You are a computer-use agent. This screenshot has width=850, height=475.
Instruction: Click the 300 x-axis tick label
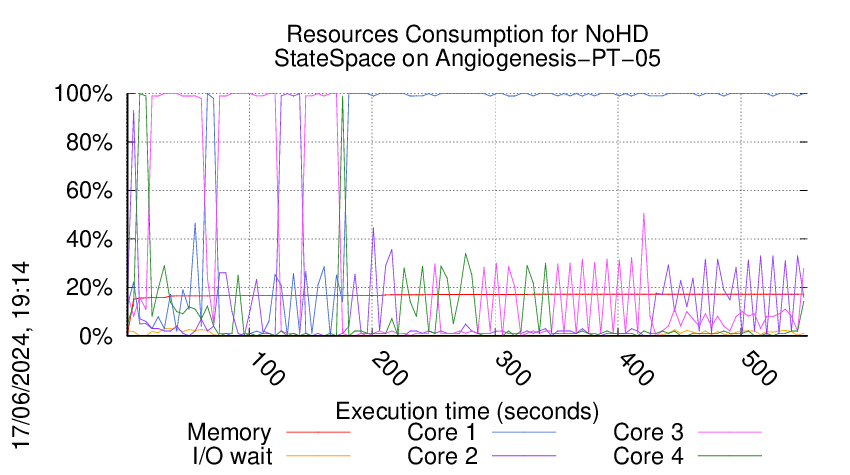(x=513, y=369)
